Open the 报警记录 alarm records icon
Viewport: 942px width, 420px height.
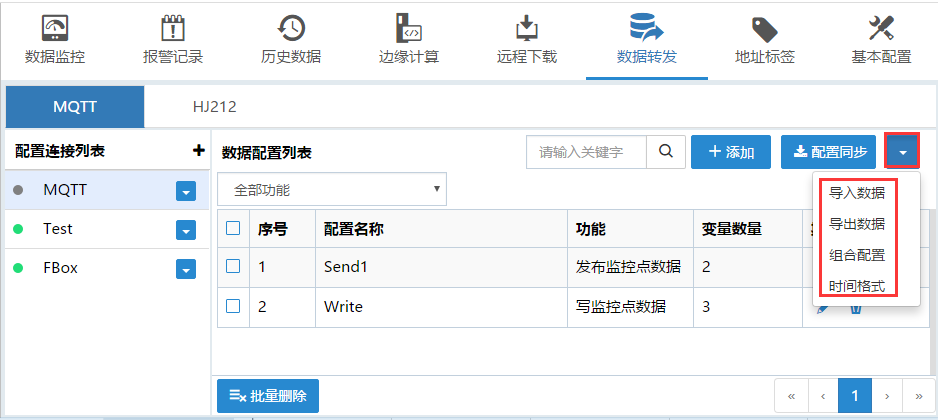[x=173, y=28]
